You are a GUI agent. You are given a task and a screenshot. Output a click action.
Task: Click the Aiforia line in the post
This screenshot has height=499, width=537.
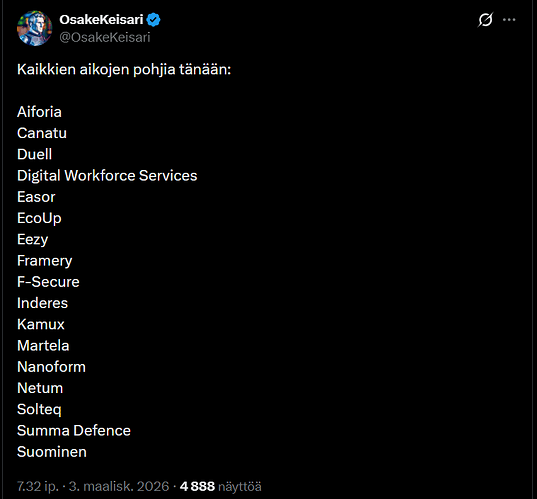pyautogui.click(x=39, y=112)
